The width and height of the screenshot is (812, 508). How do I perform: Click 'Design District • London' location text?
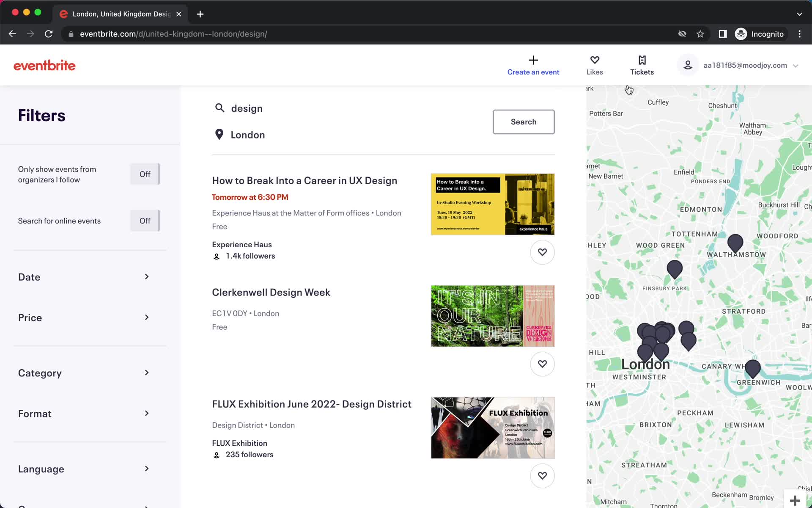tap(253, 425)
